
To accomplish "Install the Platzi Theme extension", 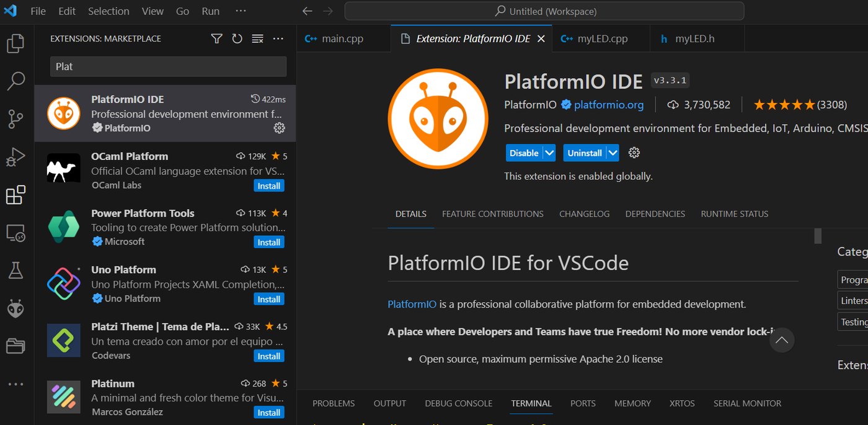I will (x=269, y=356).
